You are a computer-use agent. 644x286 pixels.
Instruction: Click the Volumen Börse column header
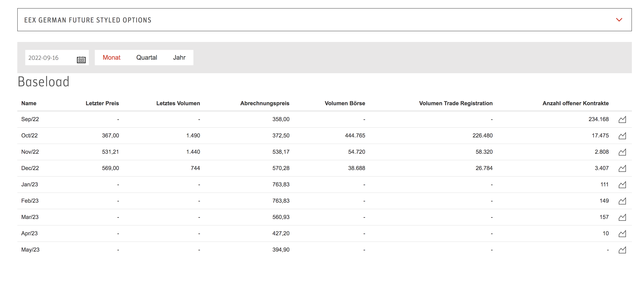tap(345, 103)
